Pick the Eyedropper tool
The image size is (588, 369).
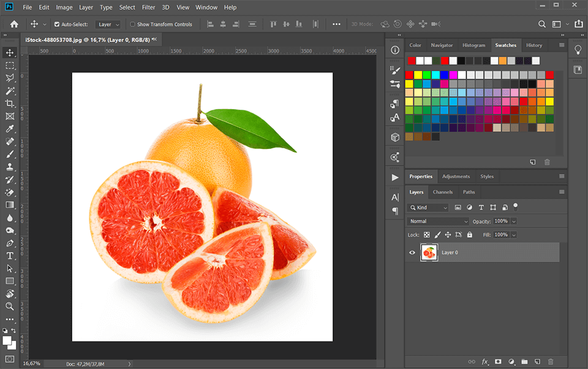click(x=10, y=129)
